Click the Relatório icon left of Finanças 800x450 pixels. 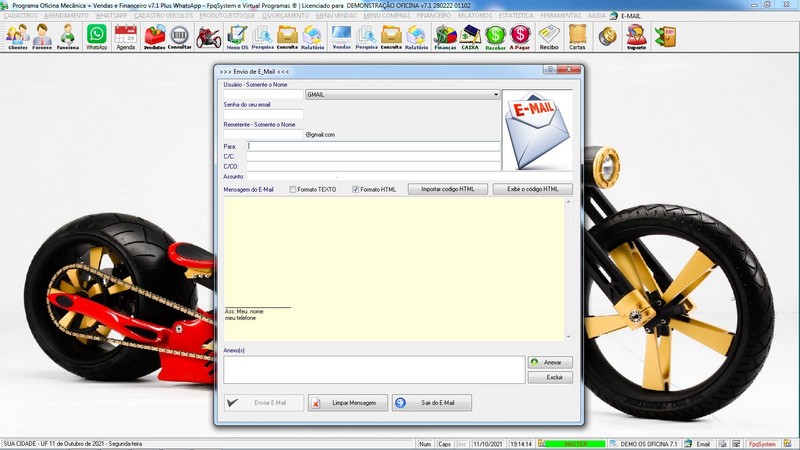point(416,37)
